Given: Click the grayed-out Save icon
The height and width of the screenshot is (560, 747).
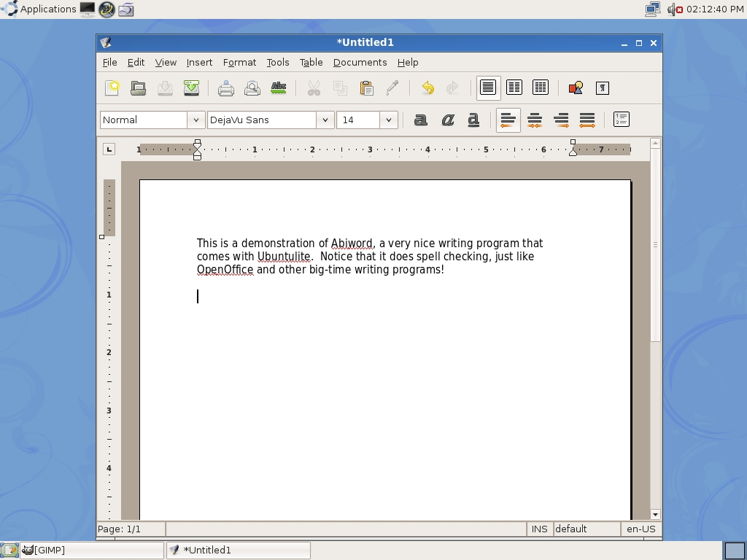Looking at the screenshot, I should (x=165, y=88).
